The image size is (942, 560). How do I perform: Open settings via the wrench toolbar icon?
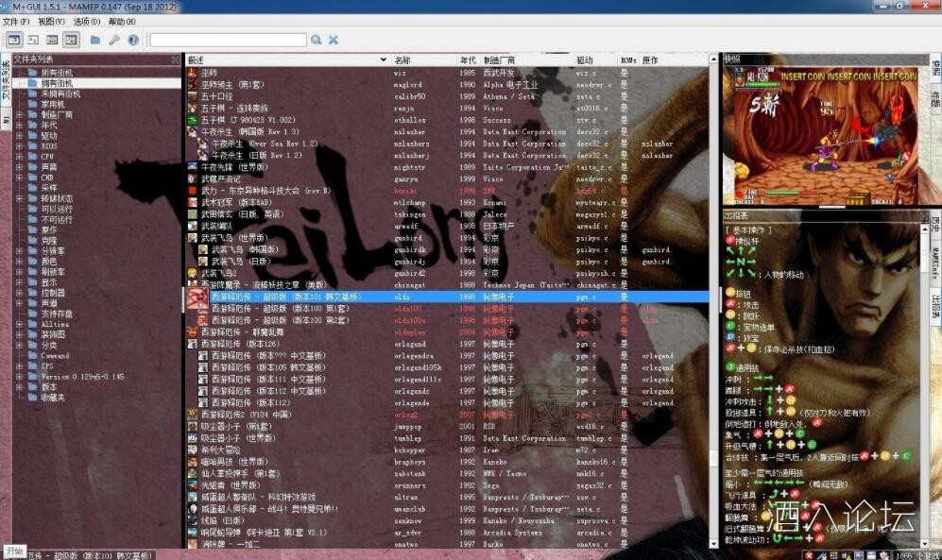(114, 40)
